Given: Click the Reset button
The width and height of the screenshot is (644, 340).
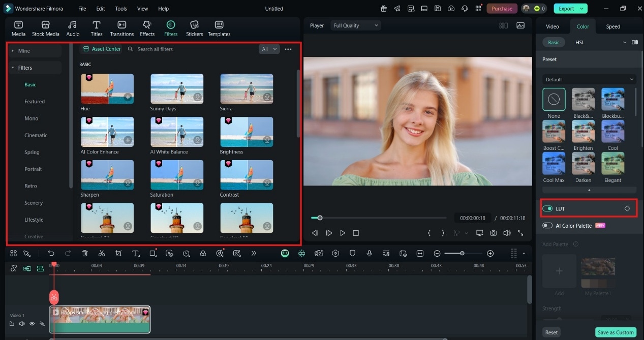Looking at the screenshot, I should click(x=551, y=332).
